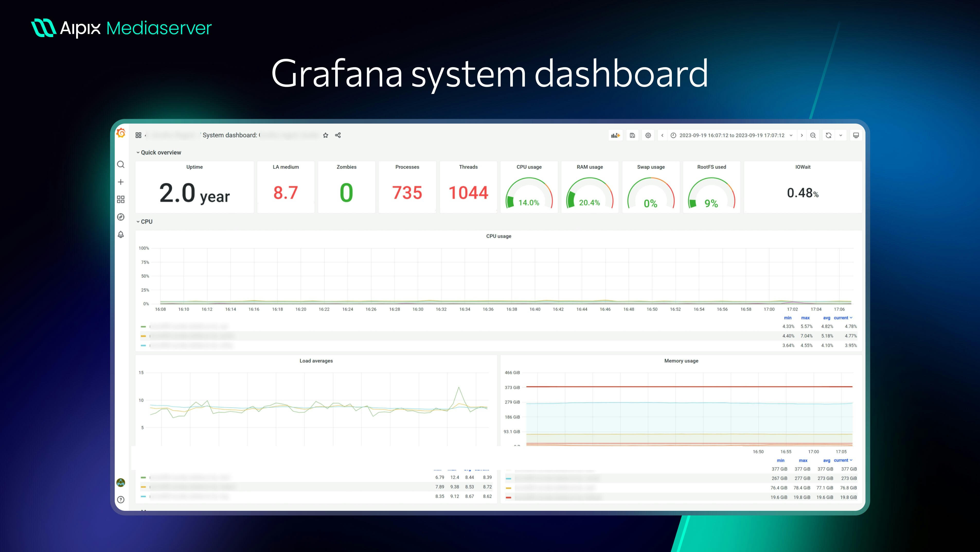Shift time range backward with left arrow

[x=662, y=135]
